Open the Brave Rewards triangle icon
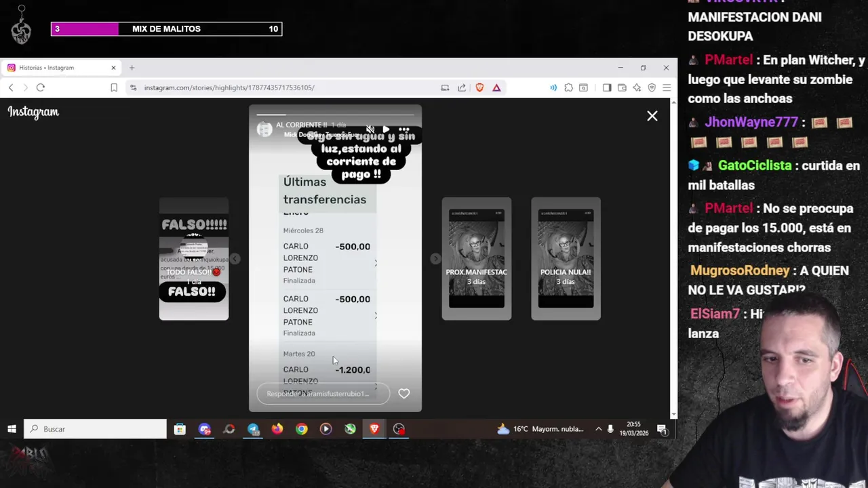868x488 pixels. [496, 87]
